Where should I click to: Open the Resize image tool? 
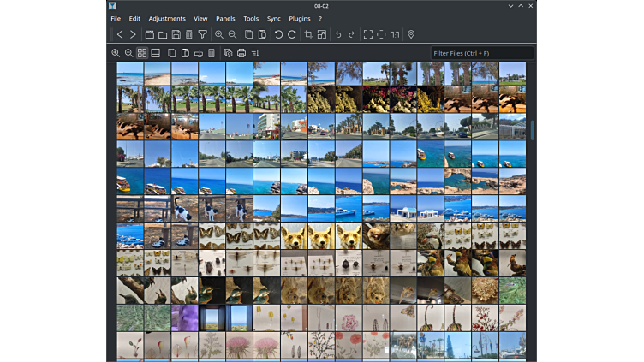[x=322, y=34]
